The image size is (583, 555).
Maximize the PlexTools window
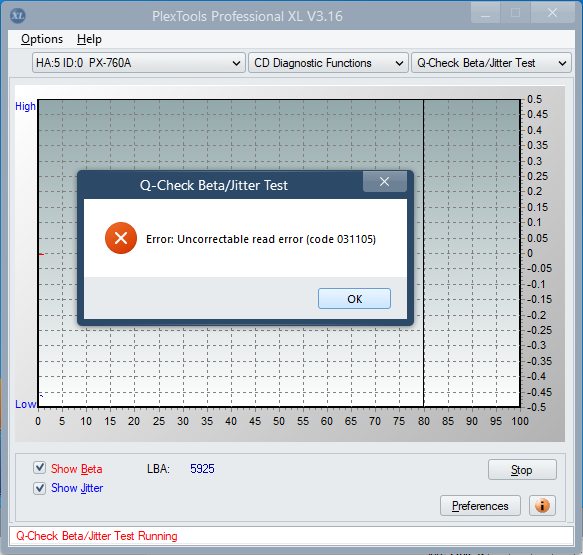pyautogui.click(x=515, y=13)
